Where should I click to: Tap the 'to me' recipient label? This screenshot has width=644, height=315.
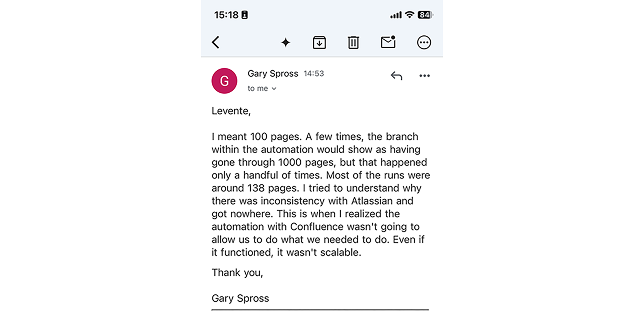[x=258, y=89]
